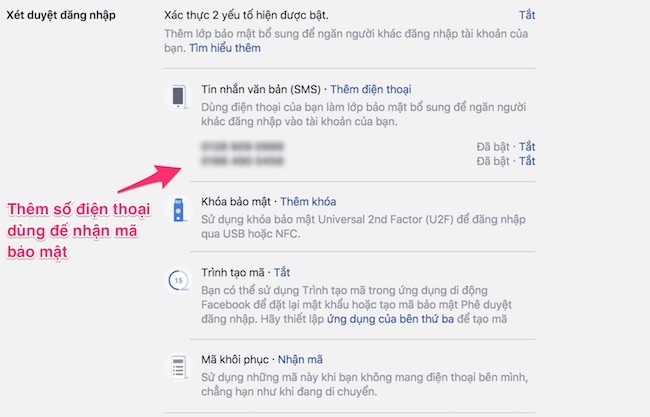Click the first blurred phone number
The width and height of the screenshot is (650, 417).
pos(243,147)
